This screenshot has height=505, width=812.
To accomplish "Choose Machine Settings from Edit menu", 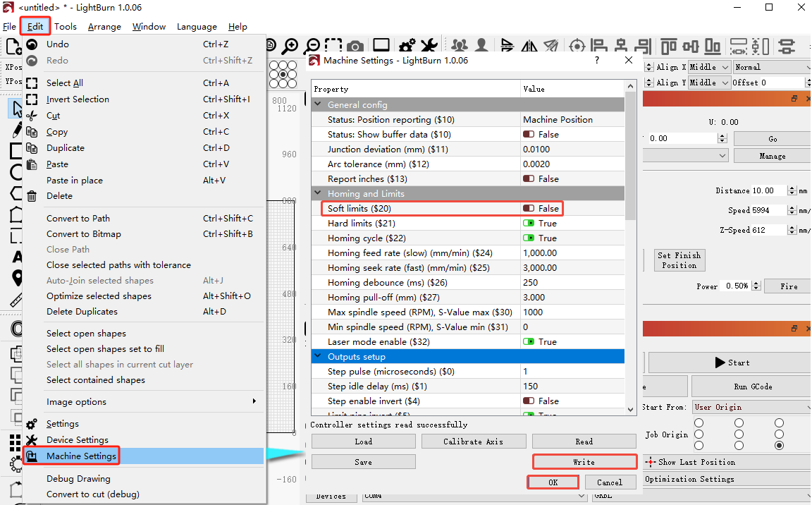I will 144,456.
